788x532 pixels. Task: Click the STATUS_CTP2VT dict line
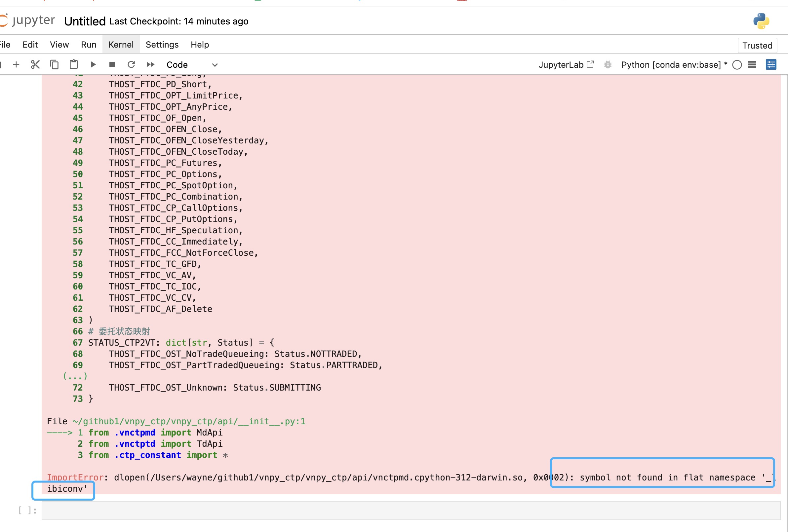(181, 342)
